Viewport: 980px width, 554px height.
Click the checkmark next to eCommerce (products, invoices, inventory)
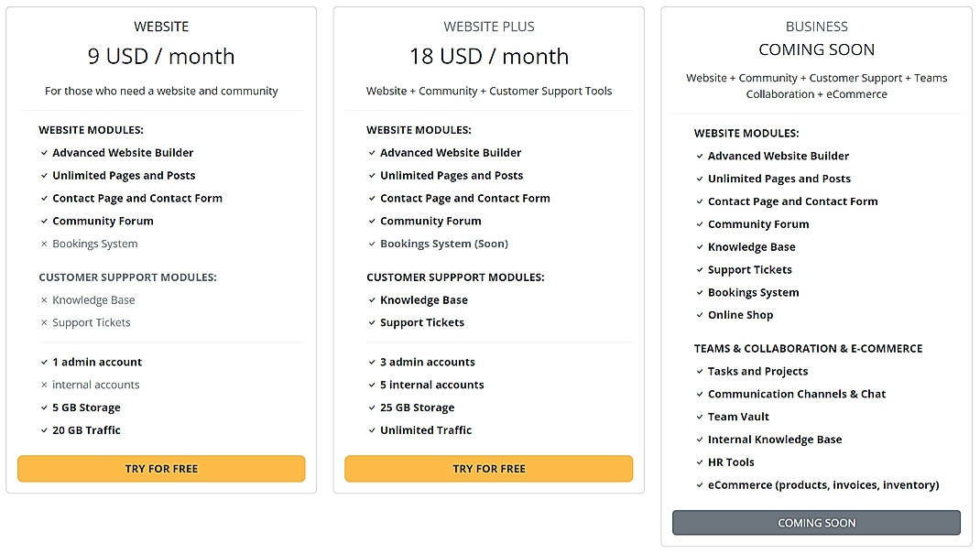click(699, 484)
